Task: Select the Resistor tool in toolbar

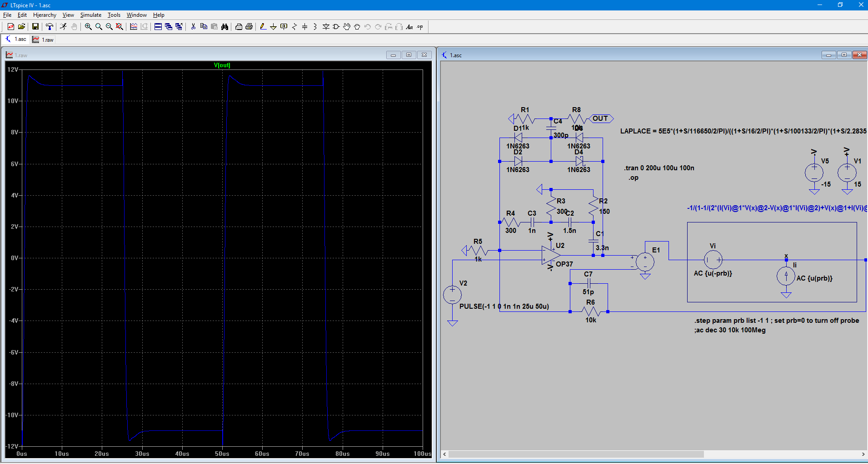Action: (x=294, y=27)
